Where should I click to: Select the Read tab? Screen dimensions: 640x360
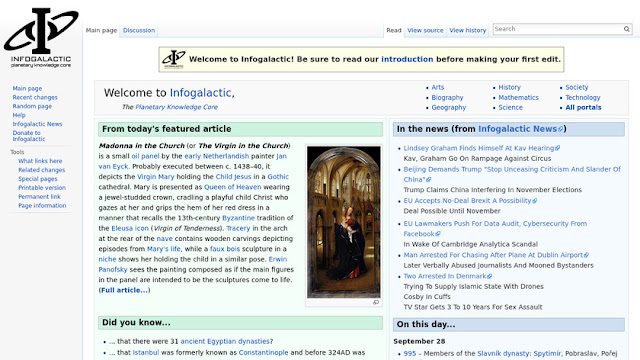click(394, 30)
